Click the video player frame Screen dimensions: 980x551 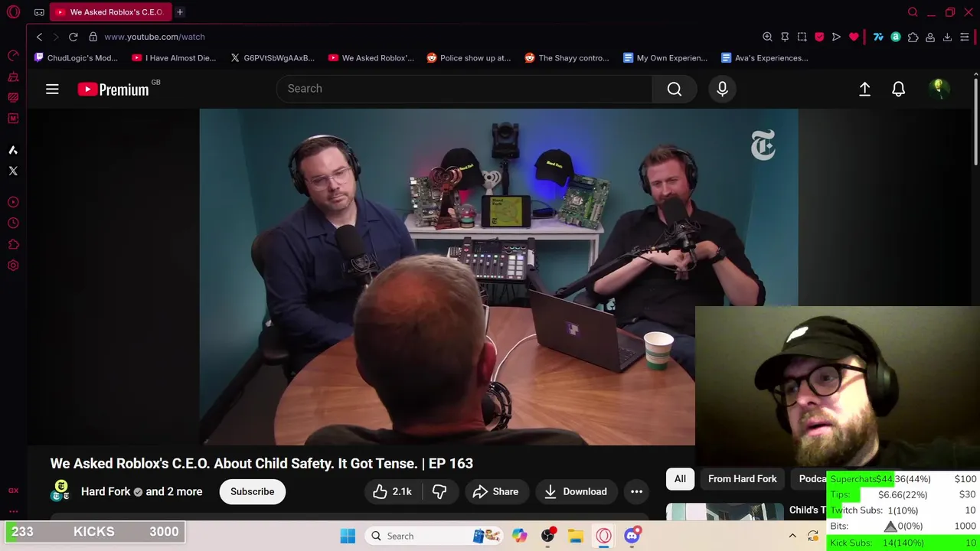498,276
